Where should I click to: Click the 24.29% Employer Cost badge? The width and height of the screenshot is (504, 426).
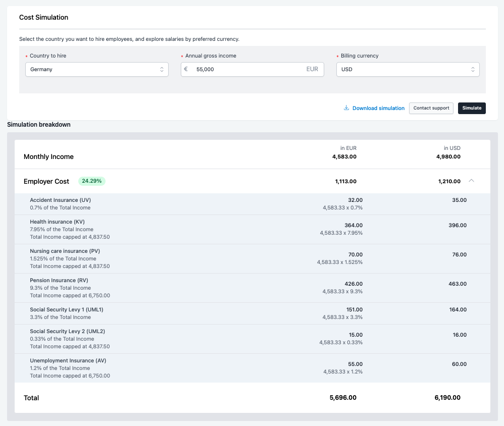pyautogui.click(x=92, y=181)
